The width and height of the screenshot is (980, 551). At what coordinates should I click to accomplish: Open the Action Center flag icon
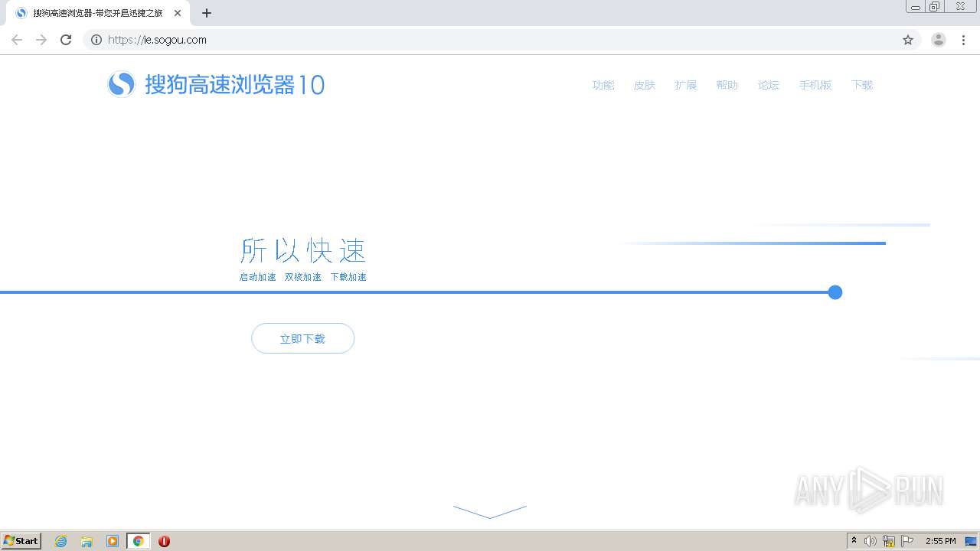(907, 541)
